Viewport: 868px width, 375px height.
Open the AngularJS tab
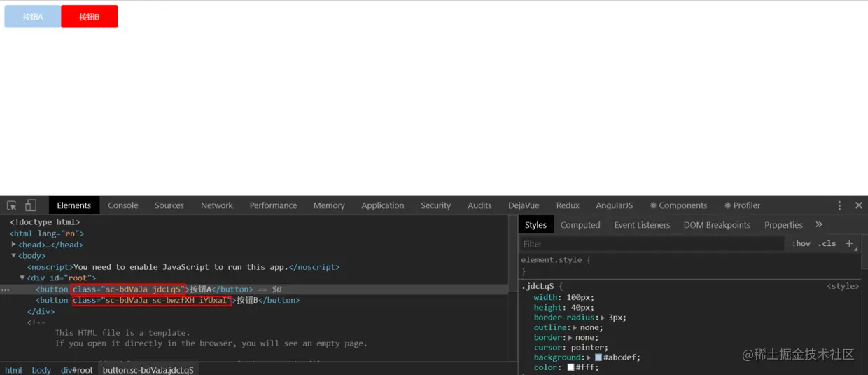coord(614,205)
